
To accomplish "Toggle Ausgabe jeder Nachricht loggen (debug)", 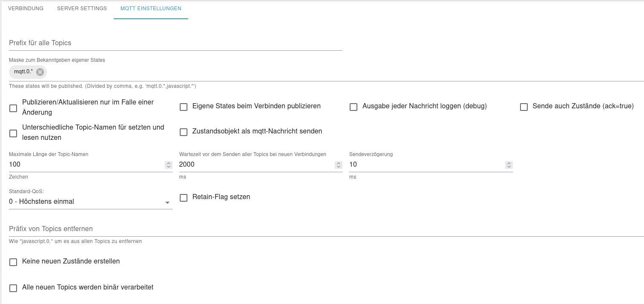I will (x=354, y=107).
